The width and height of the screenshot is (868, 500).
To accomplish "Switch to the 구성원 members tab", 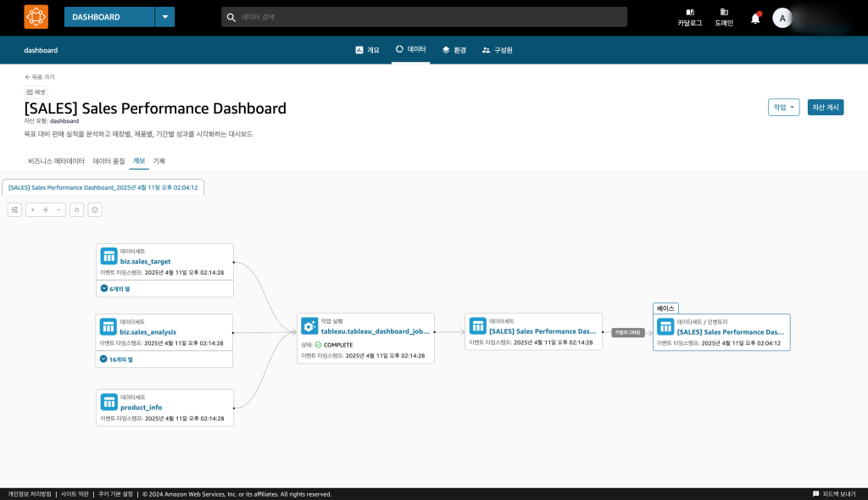I will point(497,50).
